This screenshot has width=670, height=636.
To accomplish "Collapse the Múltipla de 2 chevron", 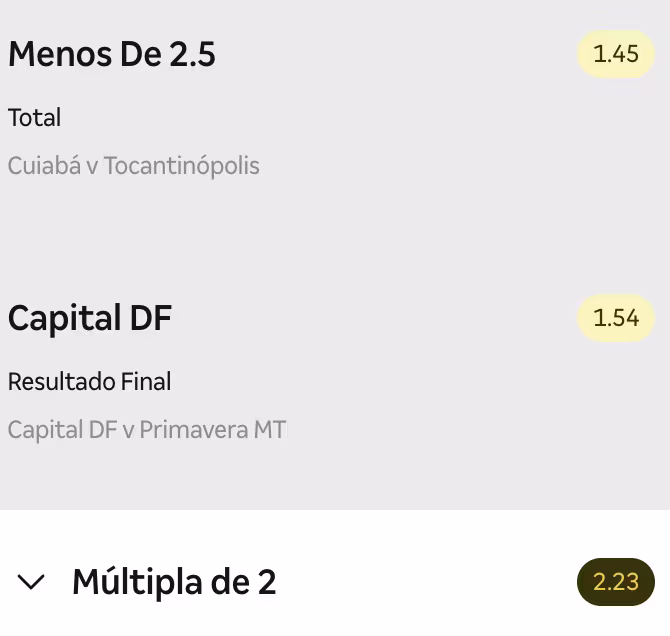I will click(31, 582).
